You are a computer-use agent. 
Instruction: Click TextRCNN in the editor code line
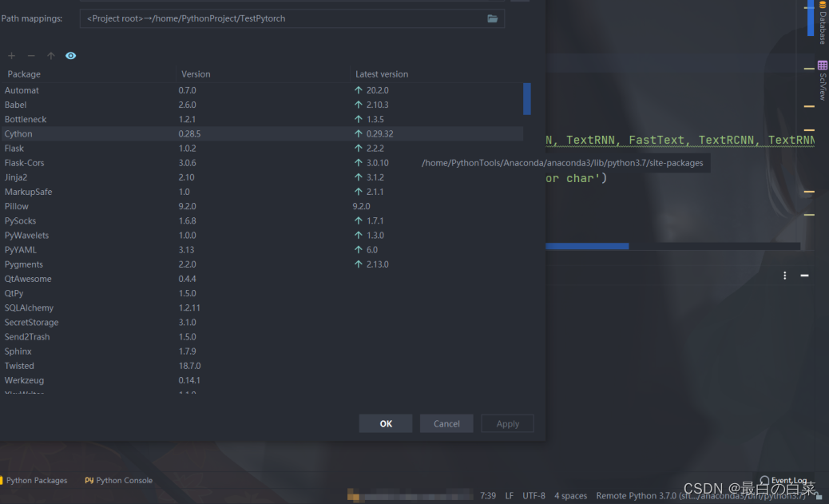click(726, 140)
